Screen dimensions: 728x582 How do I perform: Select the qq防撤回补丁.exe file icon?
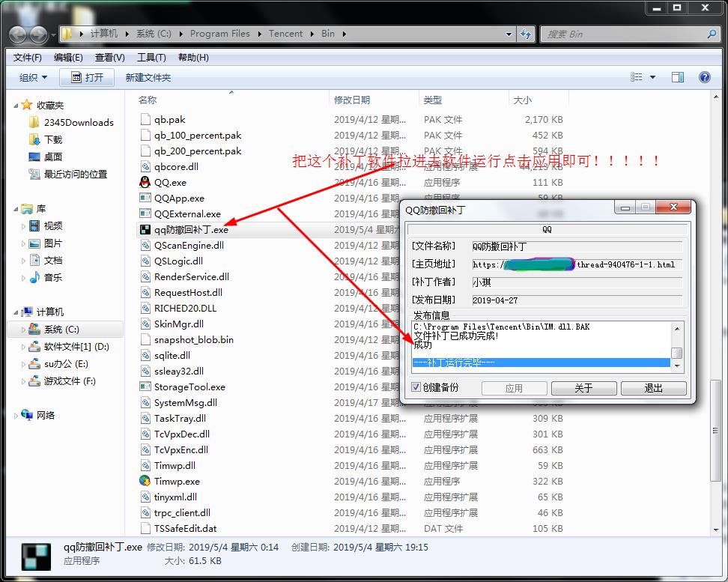coord(145,229)
